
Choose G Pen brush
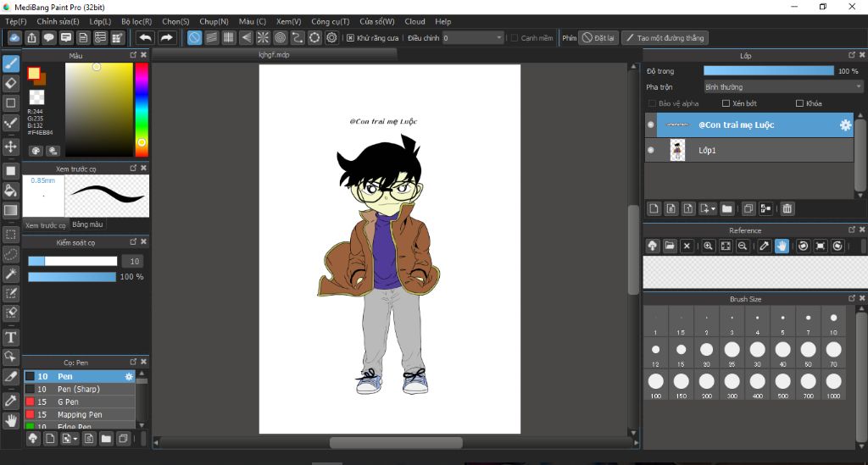pos(79,402)
